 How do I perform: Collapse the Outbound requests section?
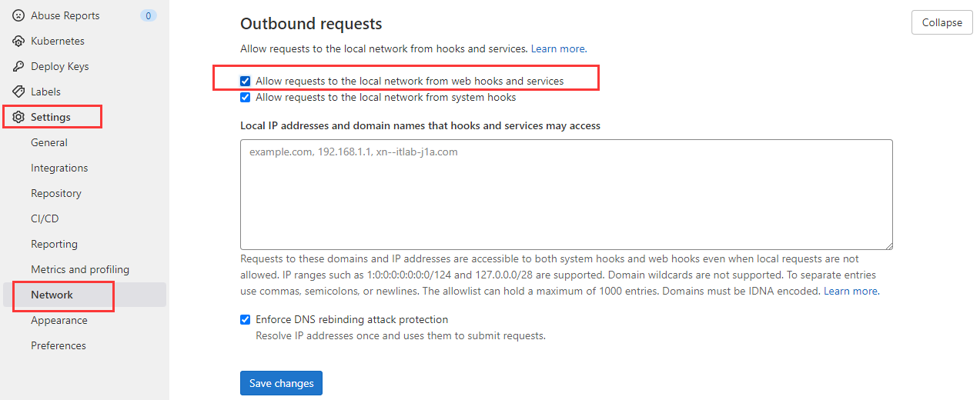pyautogui.click(x=942, y=22)
